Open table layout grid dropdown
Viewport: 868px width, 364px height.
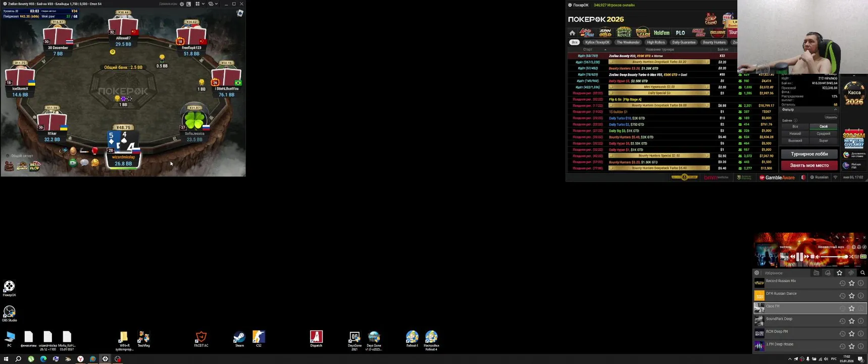[199, 4]
